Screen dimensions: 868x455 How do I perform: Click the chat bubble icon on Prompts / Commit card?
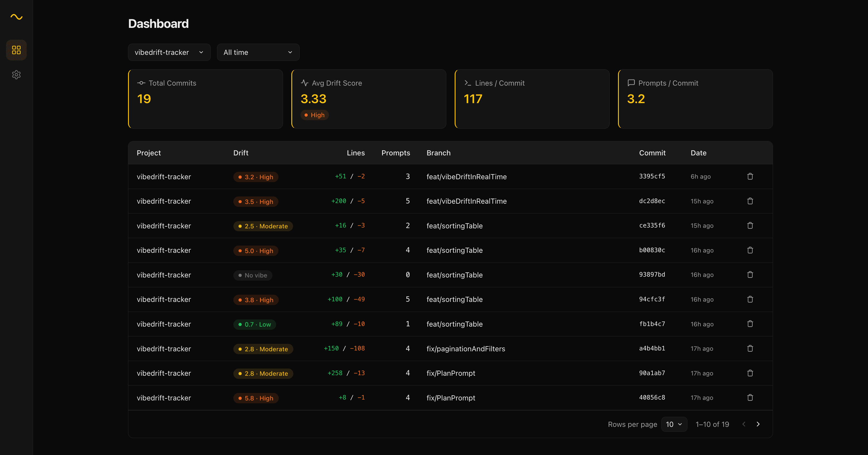(x=631, y=83)
